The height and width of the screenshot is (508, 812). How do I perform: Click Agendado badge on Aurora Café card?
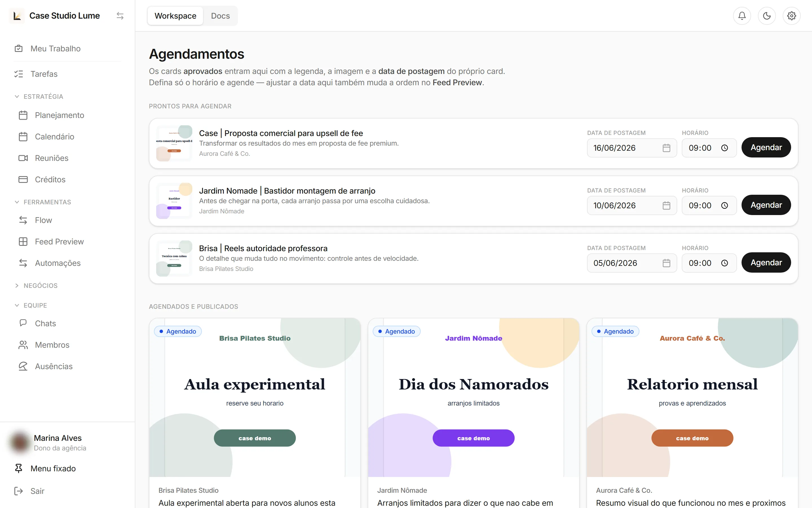(x=615, y=331)
